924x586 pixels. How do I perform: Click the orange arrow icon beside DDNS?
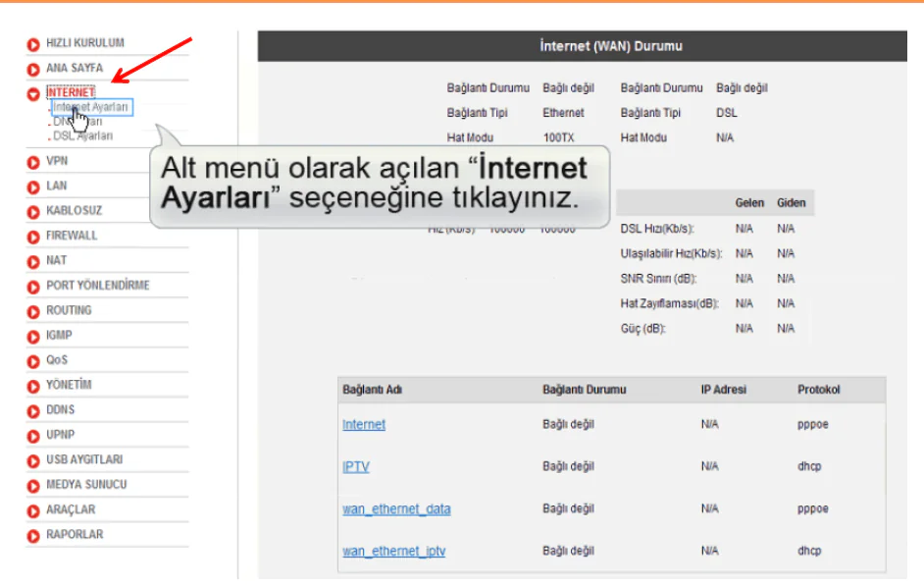point(32,410)
